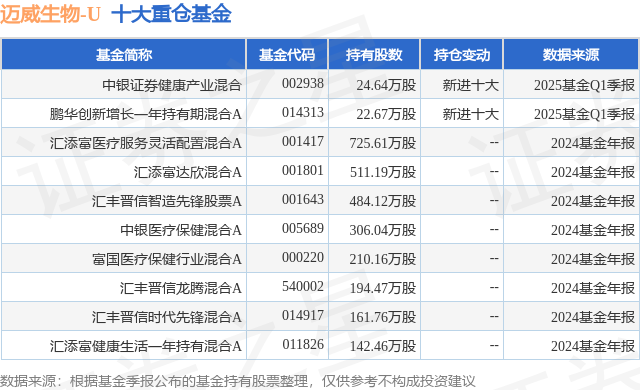The height and width of the screenshot is (390, 640).
Task: Click 新进十大 in the 014313 row
Action: 471,114
